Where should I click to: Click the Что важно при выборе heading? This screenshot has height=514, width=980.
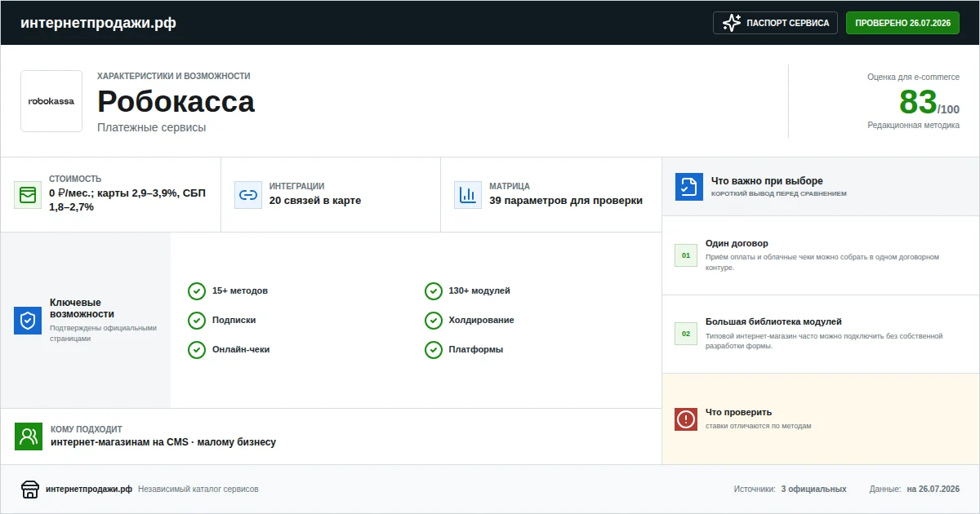[767, 181]
